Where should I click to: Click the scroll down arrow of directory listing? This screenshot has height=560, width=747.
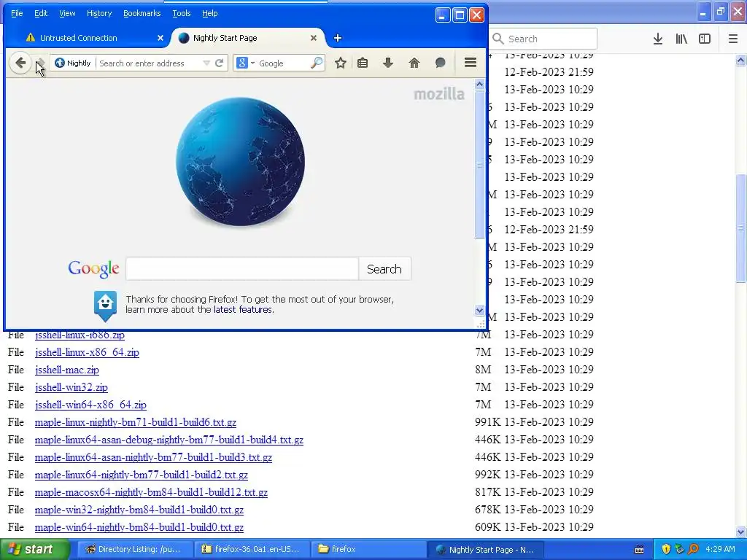coord(741,532)
